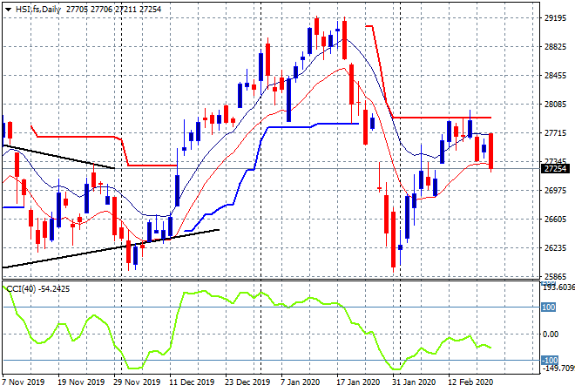Click the 7 Jan 2020 date label

pyautogui.click(x=301, y=382)
